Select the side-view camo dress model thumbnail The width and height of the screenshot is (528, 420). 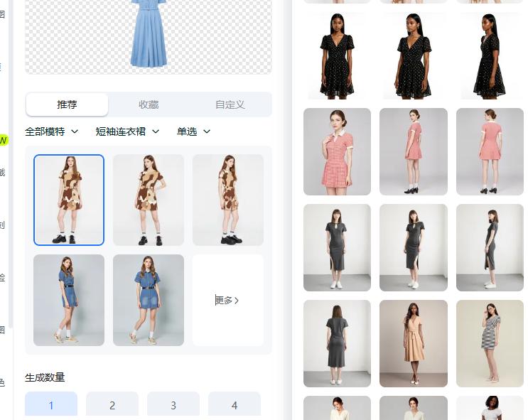[x=228, y=200]
